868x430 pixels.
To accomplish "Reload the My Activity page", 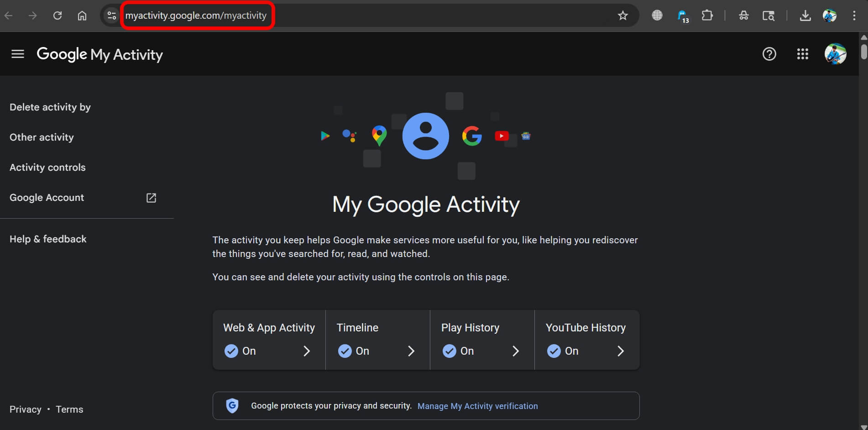I will point(58,16).
